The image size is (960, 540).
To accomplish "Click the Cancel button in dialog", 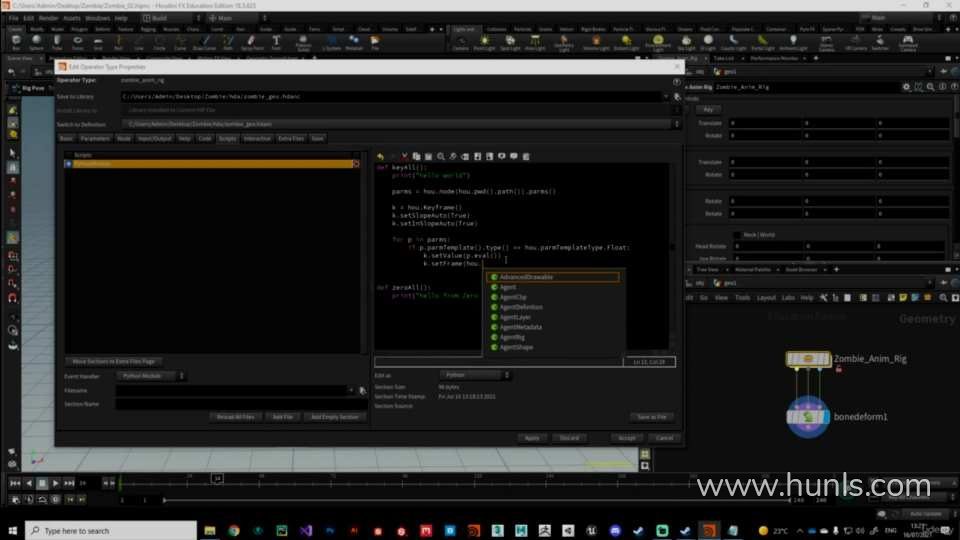I will 664,438.
